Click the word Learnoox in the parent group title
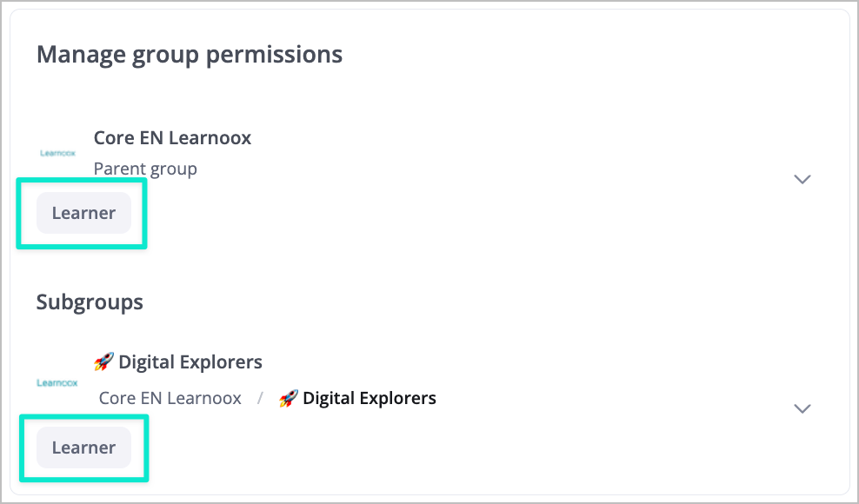859x504 pixels. [210, 137]
